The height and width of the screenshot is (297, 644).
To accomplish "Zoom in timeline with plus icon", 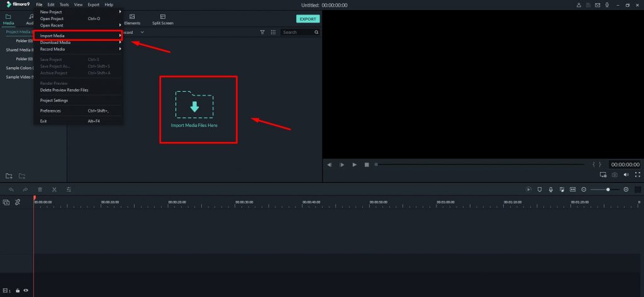I will click(x=626, y=190).
